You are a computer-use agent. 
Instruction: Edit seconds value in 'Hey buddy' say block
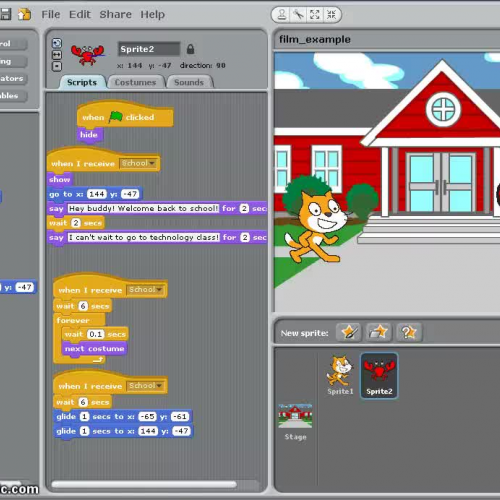[244, 208]
